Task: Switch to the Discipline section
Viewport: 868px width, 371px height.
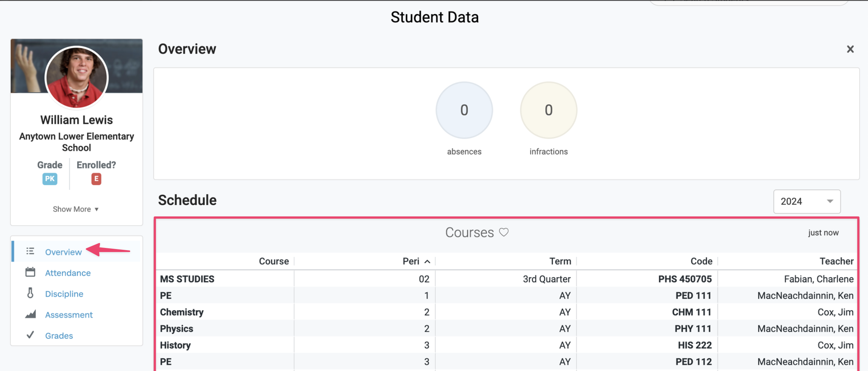Action: coord(64,293)
